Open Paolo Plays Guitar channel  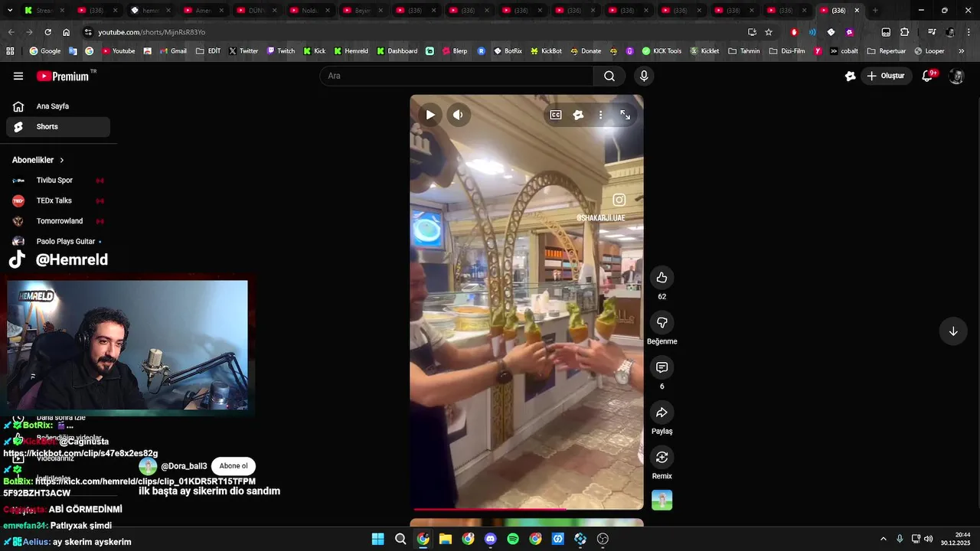(58, 241)
